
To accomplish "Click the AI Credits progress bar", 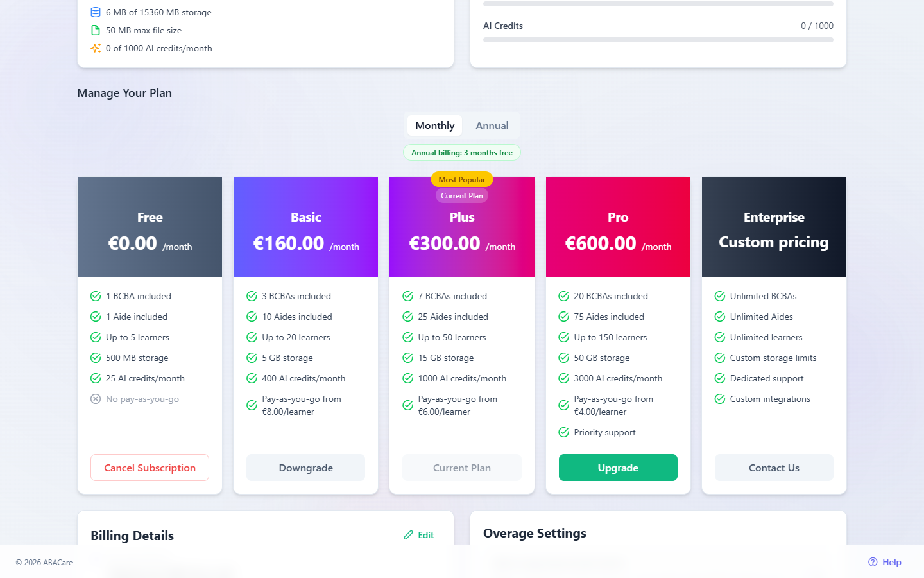I will [658, 40].
